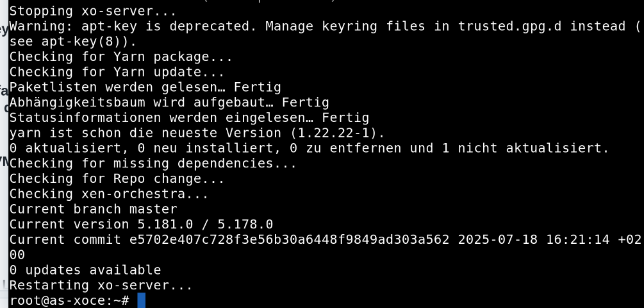Click the 'Checking for Repo change...' line
Image resolution: width=644 pixels, height=308 pixels.
point(117,178)
